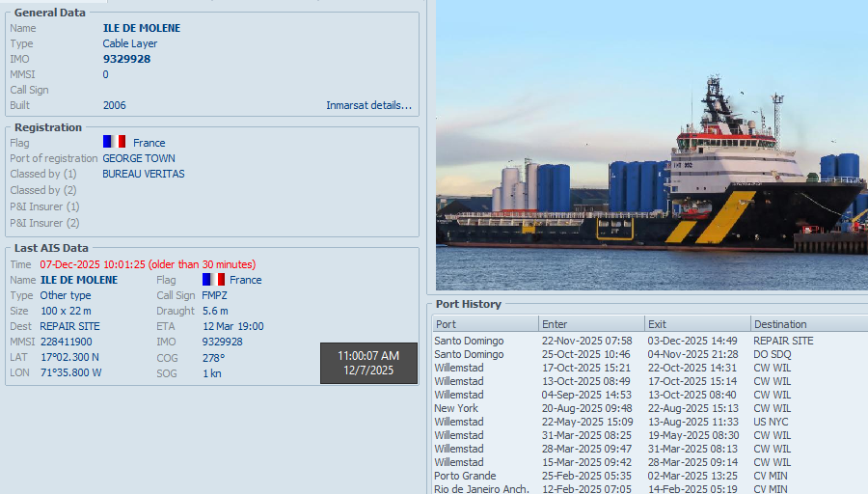Click the France flag icon in Last AIS Data
The width and height of the screenshot is (868, 494).
[213, 279]
